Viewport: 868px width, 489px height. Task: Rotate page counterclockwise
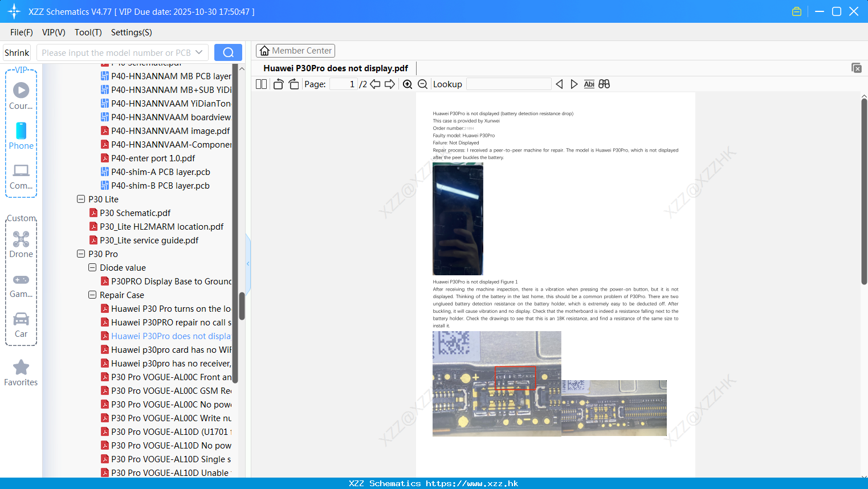pos(278,84)
